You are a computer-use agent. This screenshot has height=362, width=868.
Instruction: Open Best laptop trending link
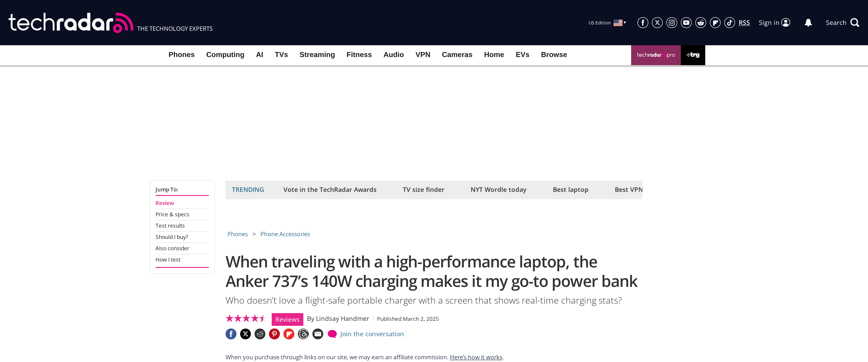point(571,190)
